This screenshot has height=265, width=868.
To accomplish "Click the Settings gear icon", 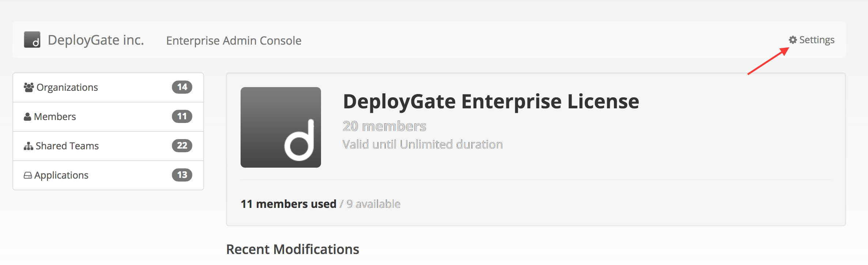I will tap(793, 40).
